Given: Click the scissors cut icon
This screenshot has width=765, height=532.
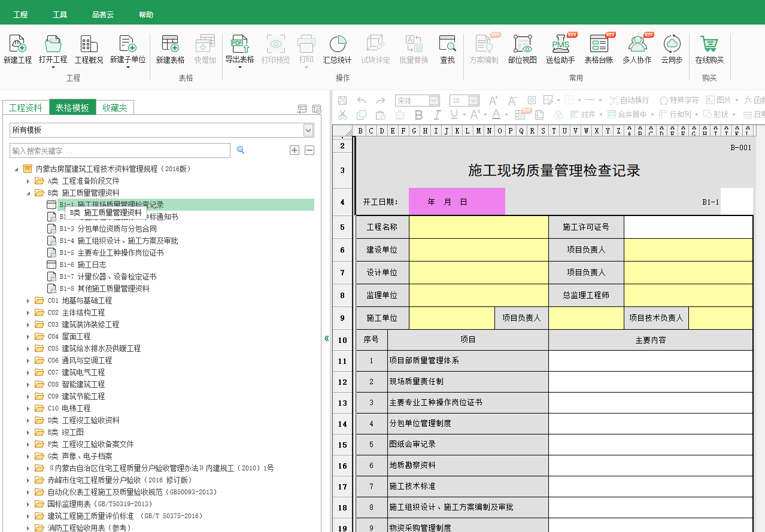Looking at the screenshot, I should 342,115.
